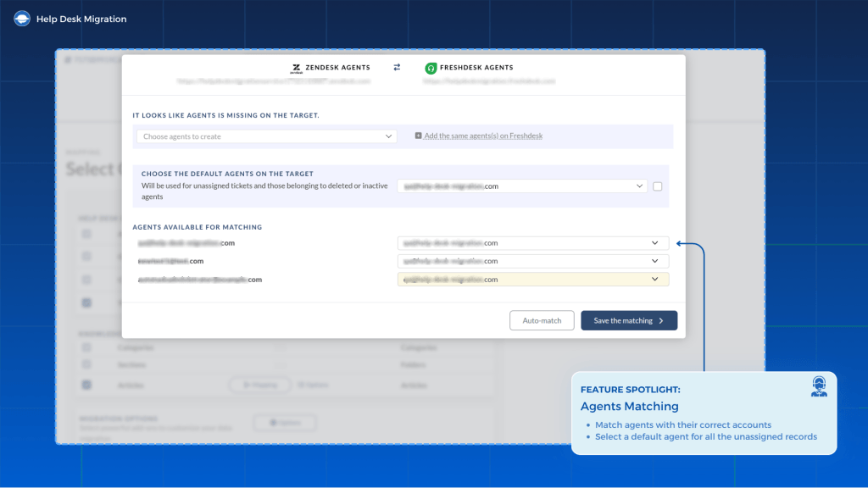The height and width of the screenshot is (488, 868).
Task: Click Add the same agent(s) on Freshdesk link
Action: (483, 136)
